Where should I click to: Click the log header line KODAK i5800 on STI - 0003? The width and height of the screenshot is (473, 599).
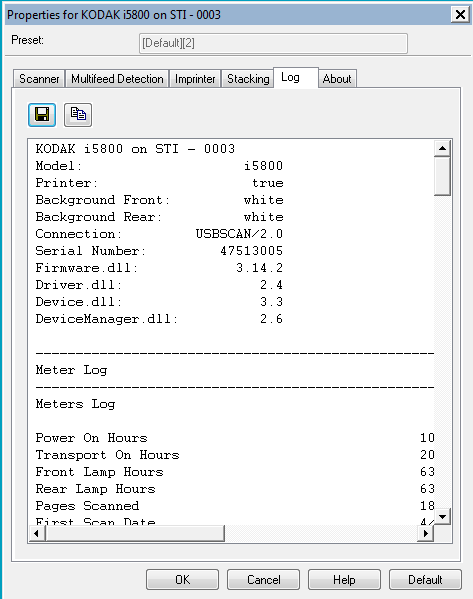tap(135, 149)
